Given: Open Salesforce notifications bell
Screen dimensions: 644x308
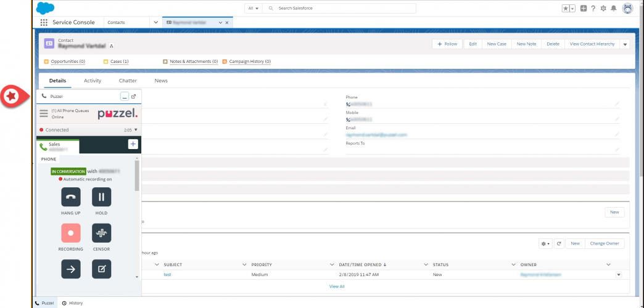Looking at the screenshot, I should coord(613,9).
